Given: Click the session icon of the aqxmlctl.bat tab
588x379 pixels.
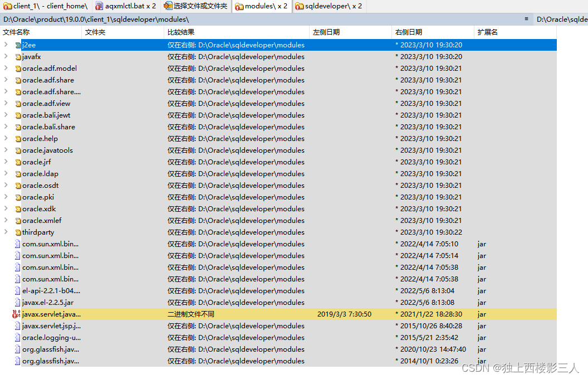Looking at the screenshot, I should coord(99,6).
